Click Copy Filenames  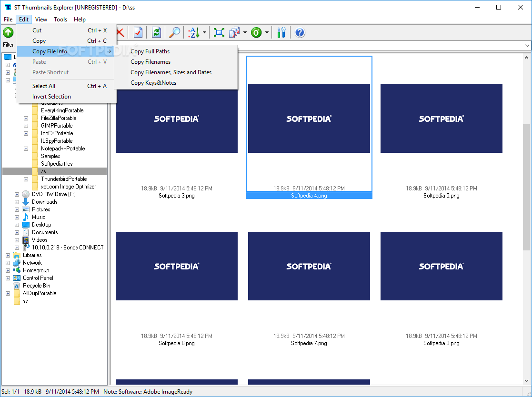point(176,62)
